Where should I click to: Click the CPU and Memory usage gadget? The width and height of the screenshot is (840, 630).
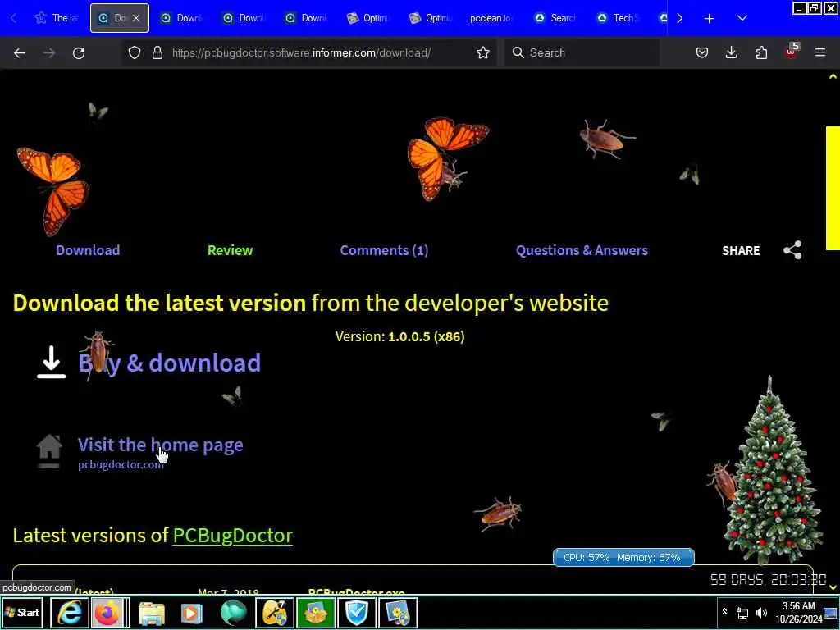tap(623, 557)
